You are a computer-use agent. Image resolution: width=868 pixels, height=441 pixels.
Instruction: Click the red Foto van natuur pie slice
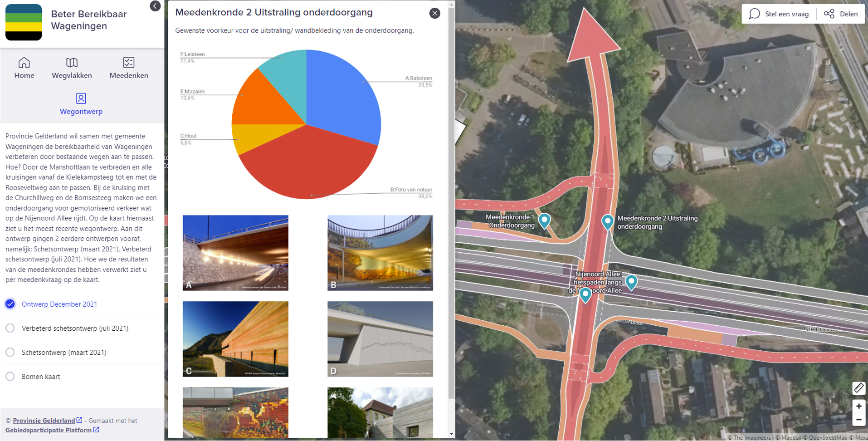[308, 168]
